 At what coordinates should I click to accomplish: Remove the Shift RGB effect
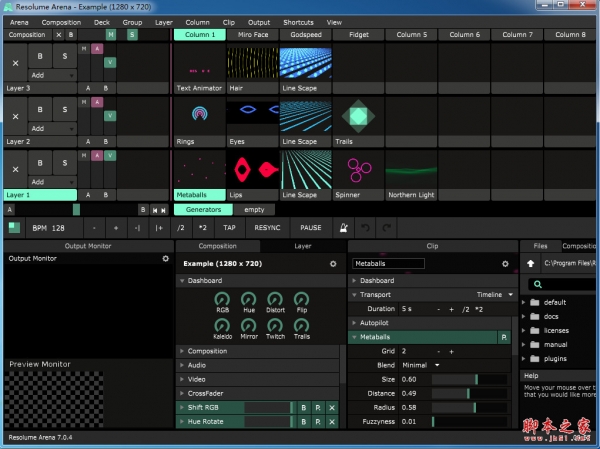pyautogui.click(x=331, y=408)
